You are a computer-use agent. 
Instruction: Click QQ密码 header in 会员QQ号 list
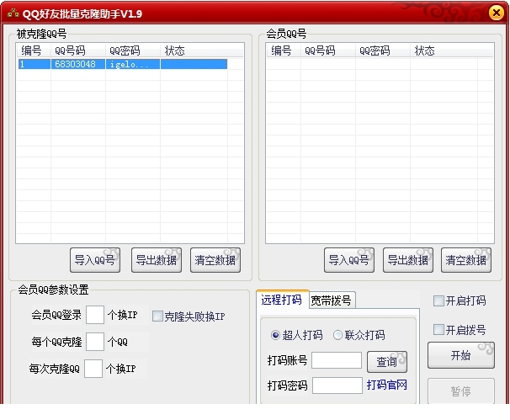(x=382, y=51)
